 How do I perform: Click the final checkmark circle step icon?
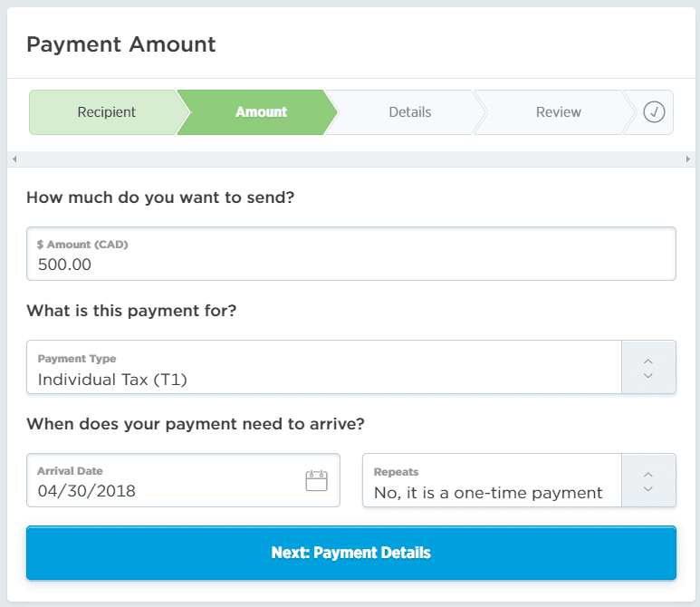tap(654, 112)
